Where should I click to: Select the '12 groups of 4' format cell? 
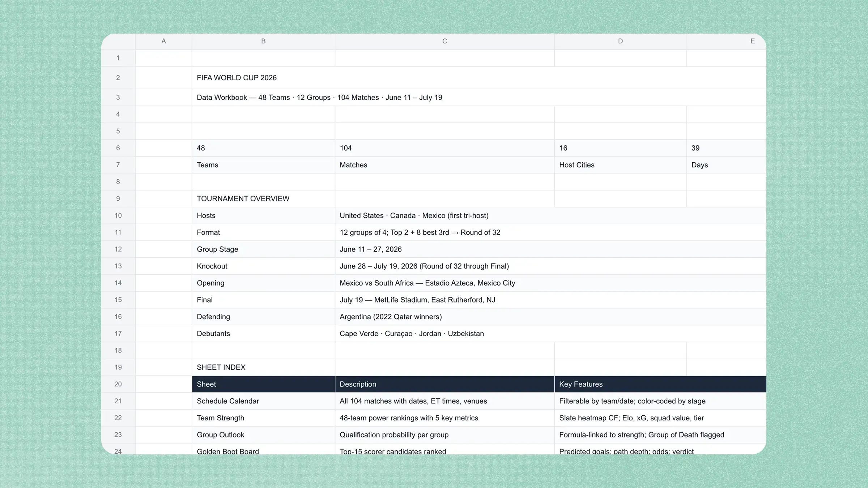[550, 232]
